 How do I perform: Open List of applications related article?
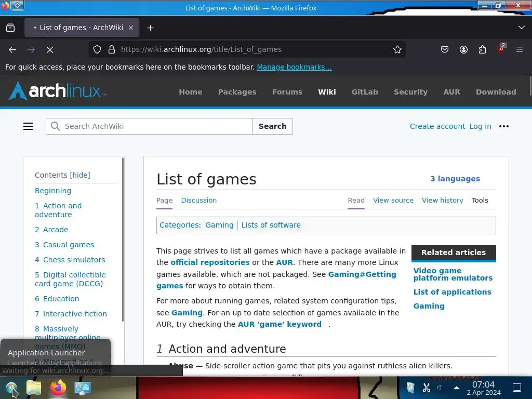point(453,292)
